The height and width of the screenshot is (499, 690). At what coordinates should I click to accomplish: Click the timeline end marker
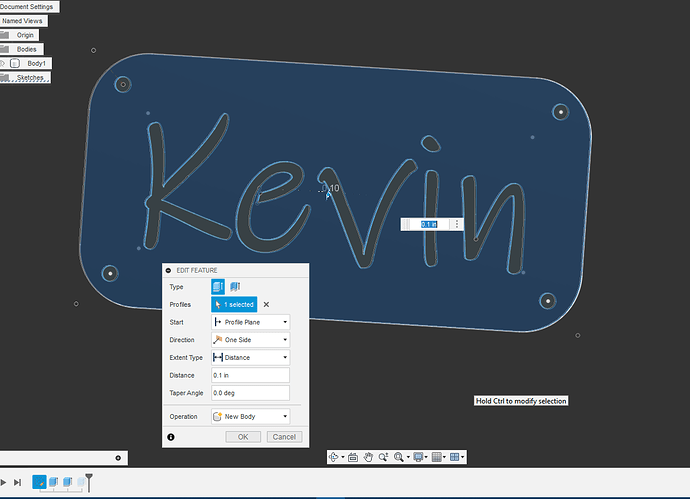pyautogui.click(x=89, y=482)
